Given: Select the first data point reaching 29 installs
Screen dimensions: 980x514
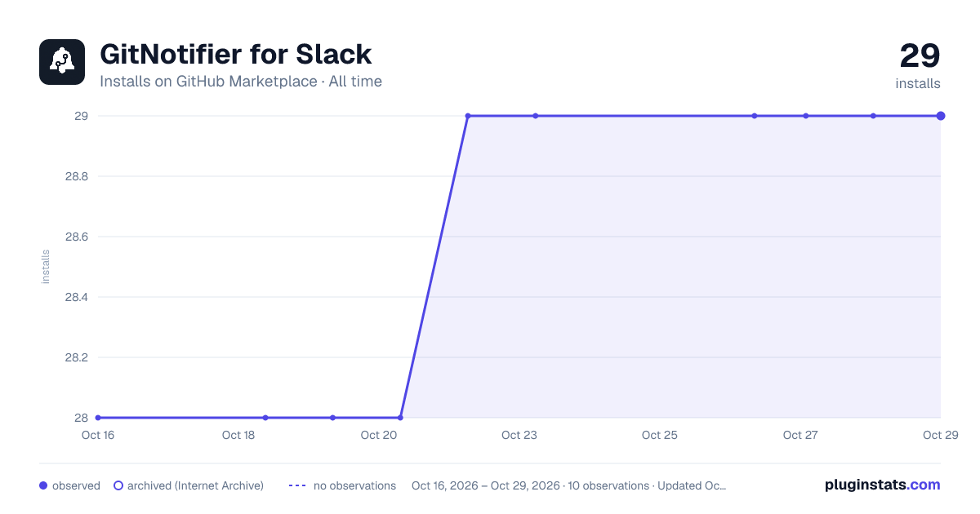Looking at the screenshot, I should click(468, 116).
